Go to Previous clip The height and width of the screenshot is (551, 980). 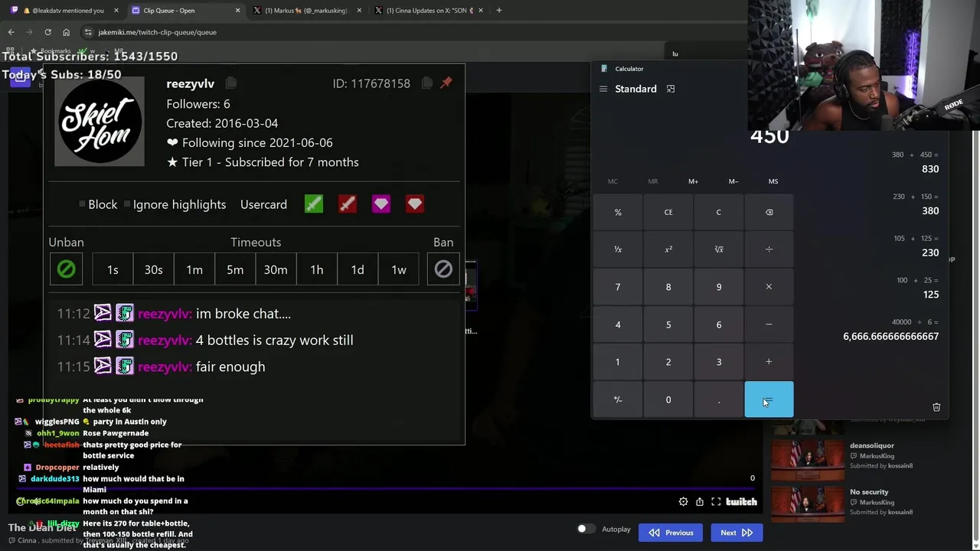click(671, 533)
